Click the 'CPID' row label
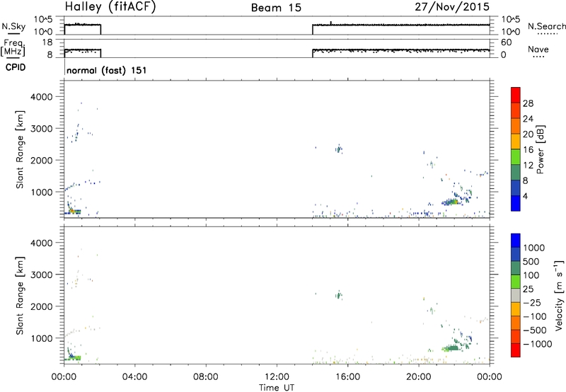The width and height of the screenshot is (566, 392). pos(16,67)
